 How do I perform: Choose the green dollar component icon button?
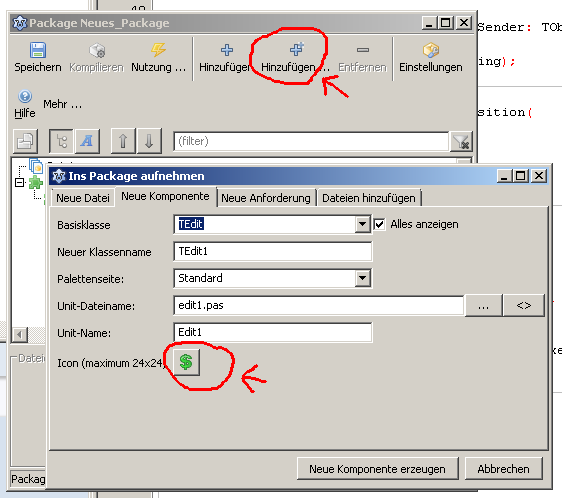pyautogui.click(x=186, y=362)
